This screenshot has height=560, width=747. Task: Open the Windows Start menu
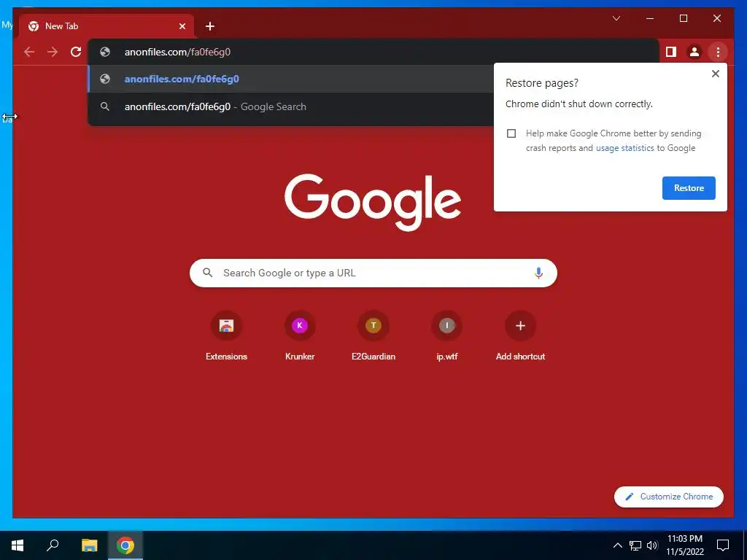(x=18, y=545)
